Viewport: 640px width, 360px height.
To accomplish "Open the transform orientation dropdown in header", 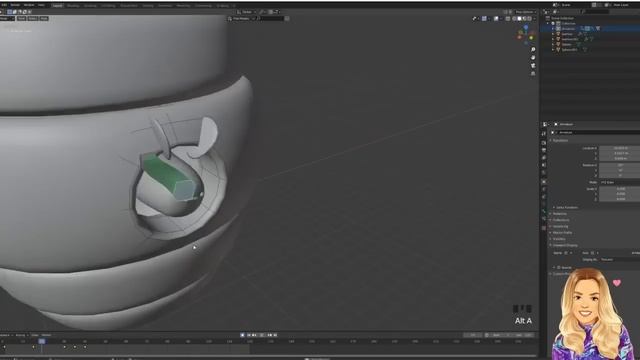I will pos(247,12).
